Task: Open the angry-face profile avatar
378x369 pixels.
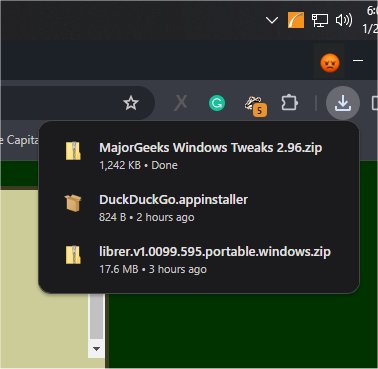Action: (330, 63)
